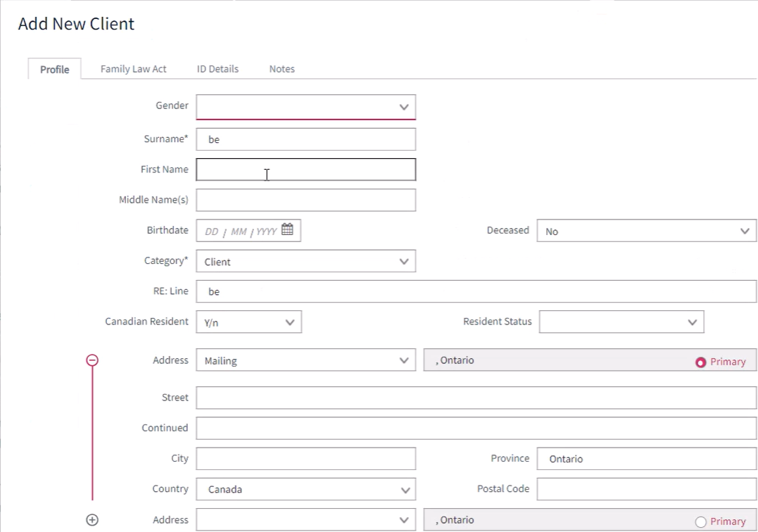
Task: Open the Category dropdown showing Client
Action: point(305,261)
